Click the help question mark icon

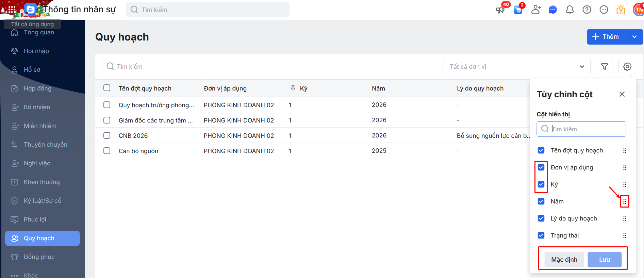pos(587,10)
